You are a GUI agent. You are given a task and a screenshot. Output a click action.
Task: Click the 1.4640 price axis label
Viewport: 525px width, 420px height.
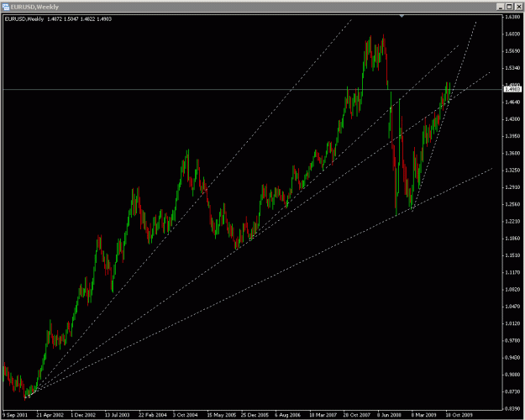click(512, 102)
